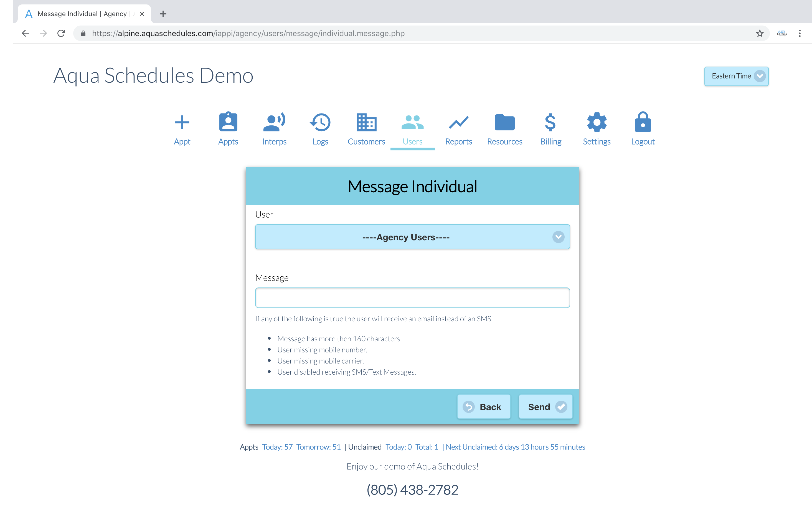Open Unclaimed Total: 1 link
812x515 pixels.
[427, 447]
